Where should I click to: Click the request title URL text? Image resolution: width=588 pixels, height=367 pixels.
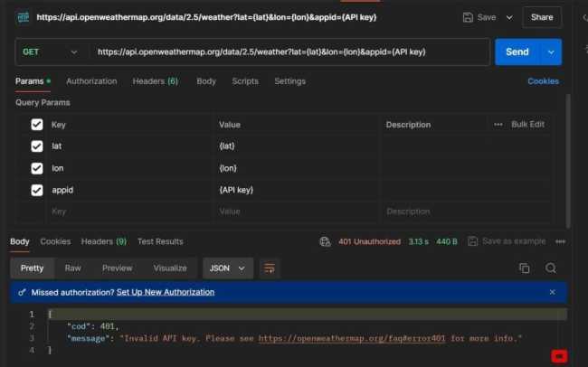point(206,17)
